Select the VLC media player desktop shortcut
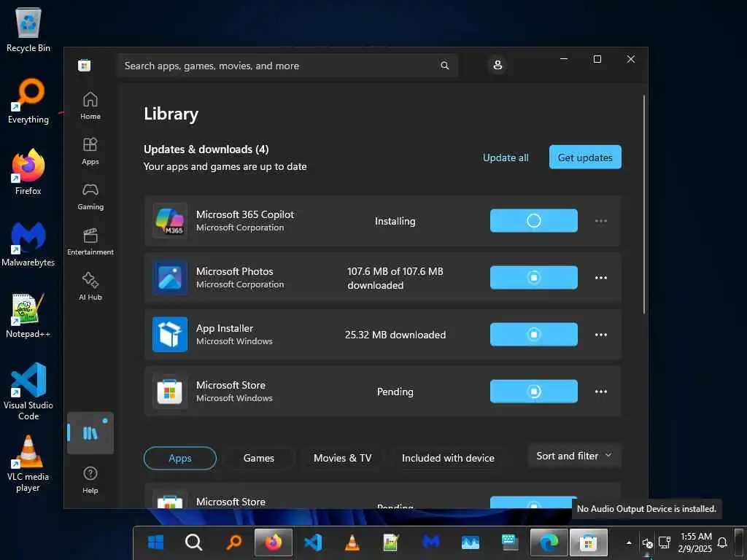Viewport: 747px width, 560px height. [28, 464]
